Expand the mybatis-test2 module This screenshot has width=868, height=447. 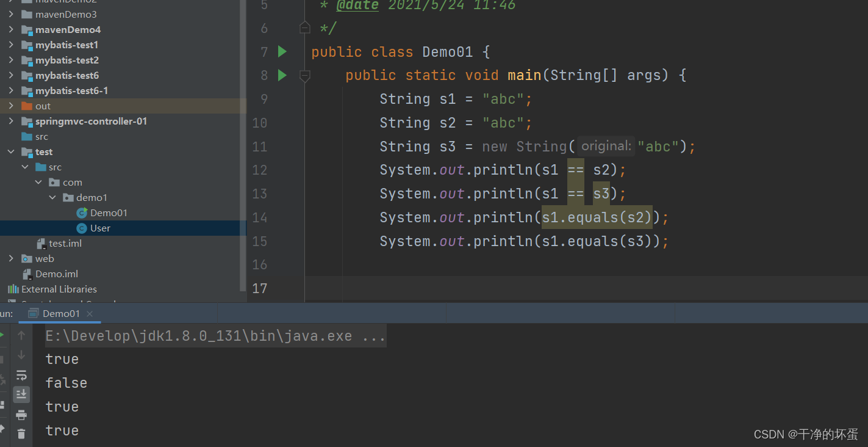pos(11,60)
